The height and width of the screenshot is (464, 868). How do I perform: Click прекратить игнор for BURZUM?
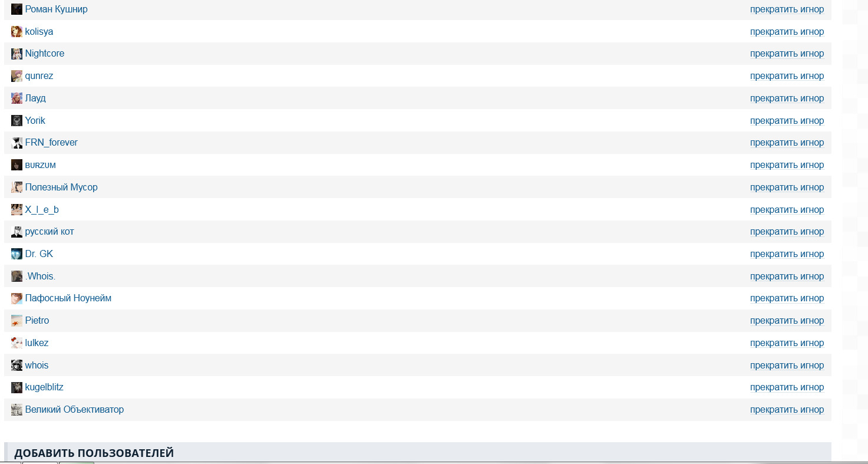click(787, 165)
